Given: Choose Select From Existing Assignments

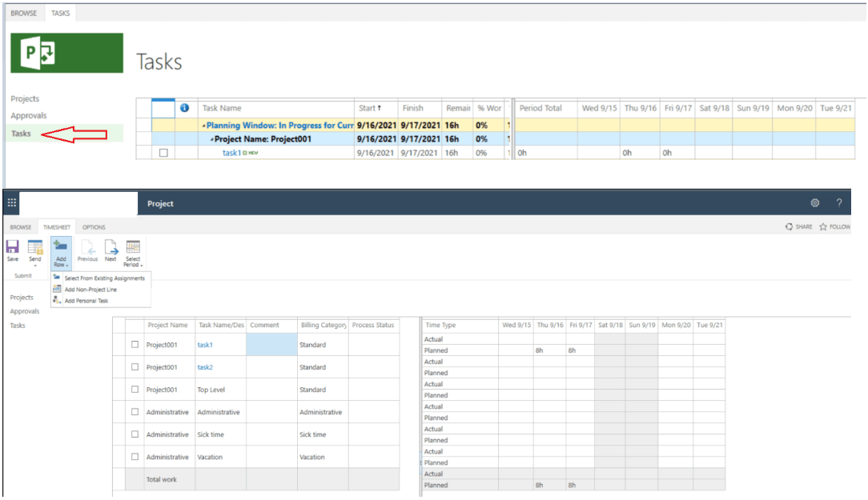Looking at the screenshot, I should pos(104,278).
